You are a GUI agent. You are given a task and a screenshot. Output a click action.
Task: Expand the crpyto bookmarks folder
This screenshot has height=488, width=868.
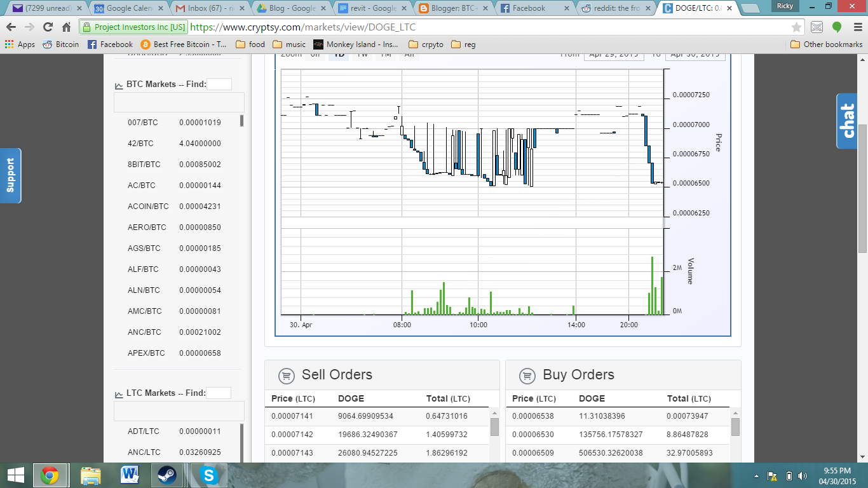426,44
